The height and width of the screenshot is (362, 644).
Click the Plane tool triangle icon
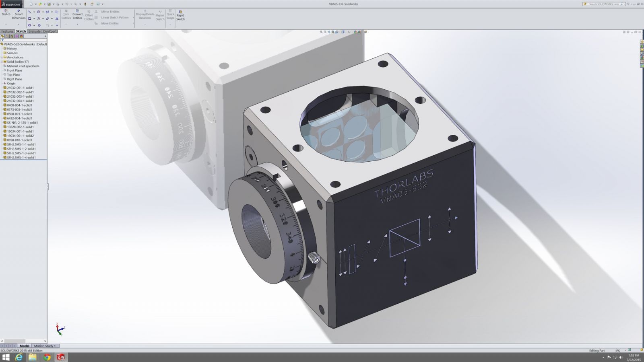(57, 19)
